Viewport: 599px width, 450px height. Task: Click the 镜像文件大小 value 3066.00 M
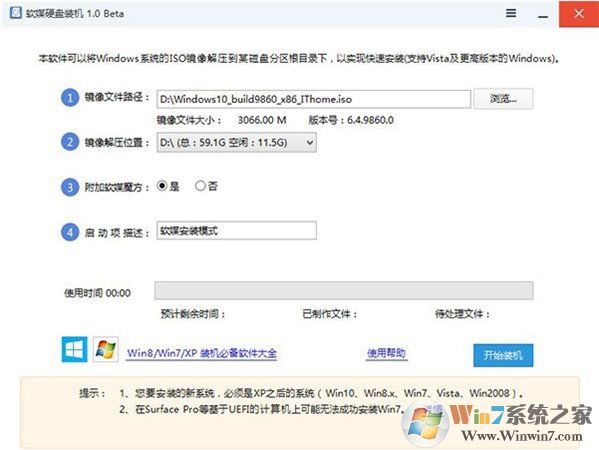pyautogui.click(x=262, y=120)
